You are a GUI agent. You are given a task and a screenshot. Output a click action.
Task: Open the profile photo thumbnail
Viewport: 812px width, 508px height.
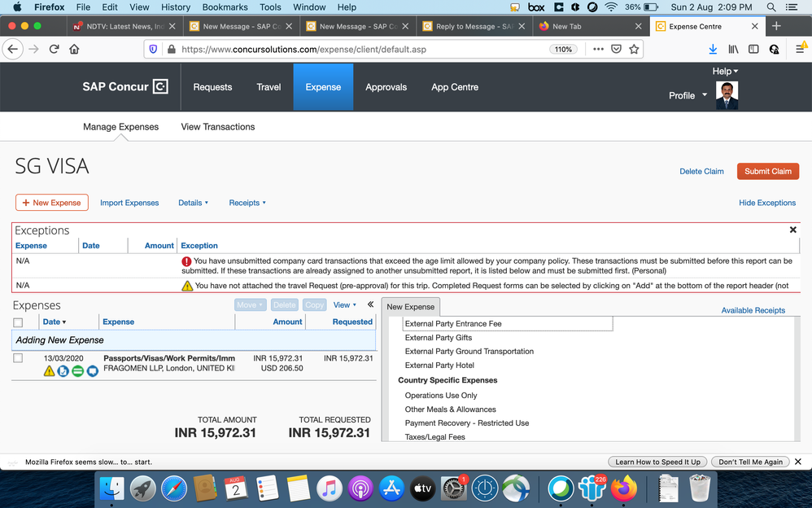727,95
